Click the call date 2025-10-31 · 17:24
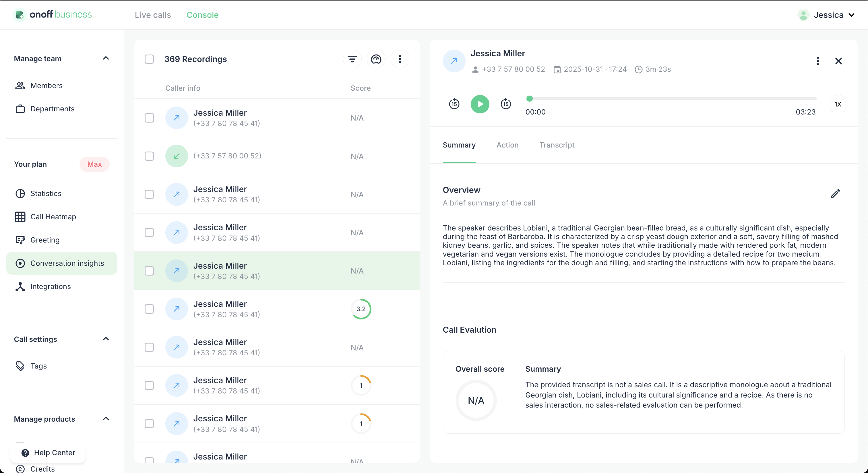 click(x=595, y=69)
